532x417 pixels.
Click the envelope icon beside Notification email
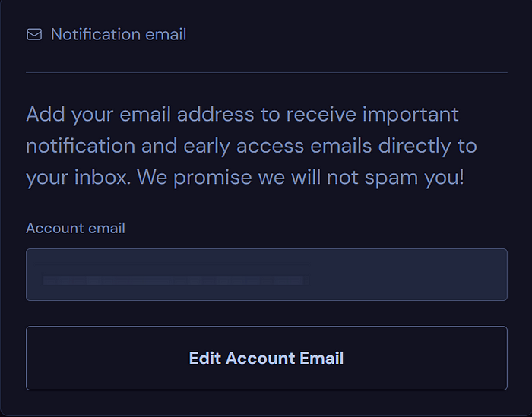point(34,35)
